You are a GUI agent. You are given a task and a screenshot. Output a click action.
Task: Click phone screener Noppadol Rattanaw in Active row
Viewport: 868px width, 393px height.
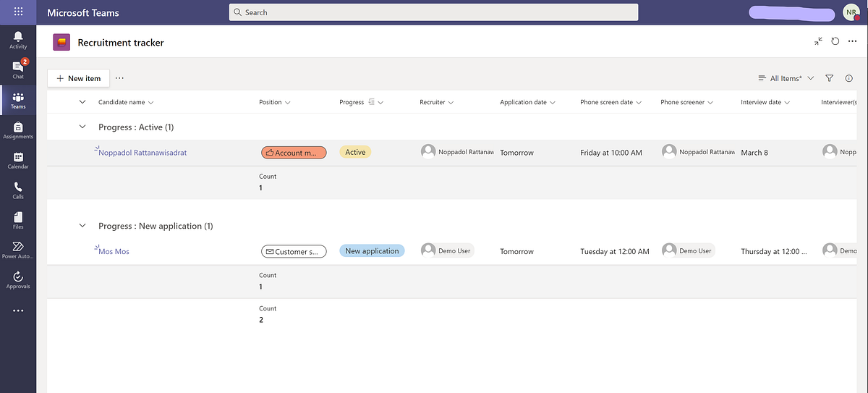698,151
